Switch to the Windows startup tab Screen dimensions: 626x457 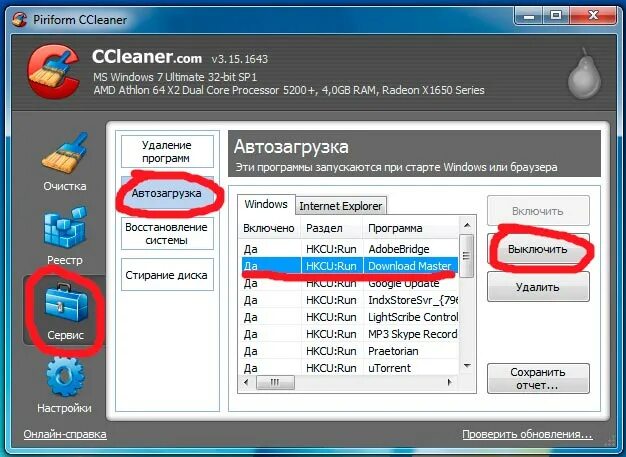point(266,204)
